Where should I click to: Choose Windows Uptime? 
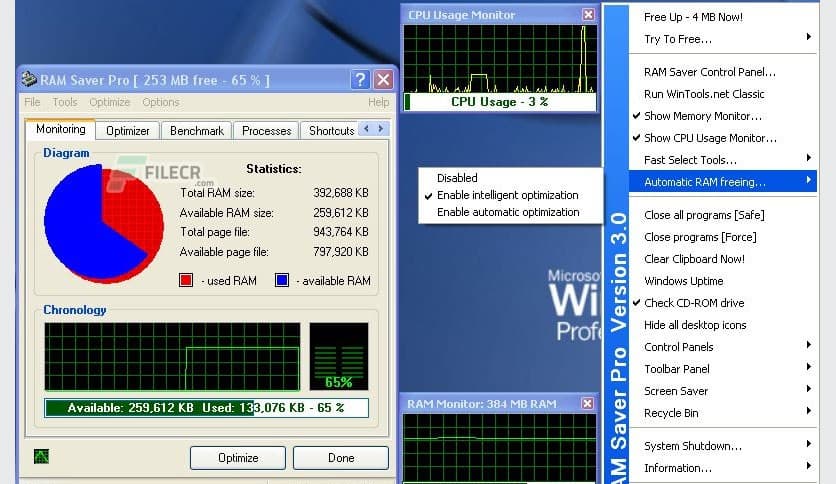pyautogui.click(x=722, y=281)
